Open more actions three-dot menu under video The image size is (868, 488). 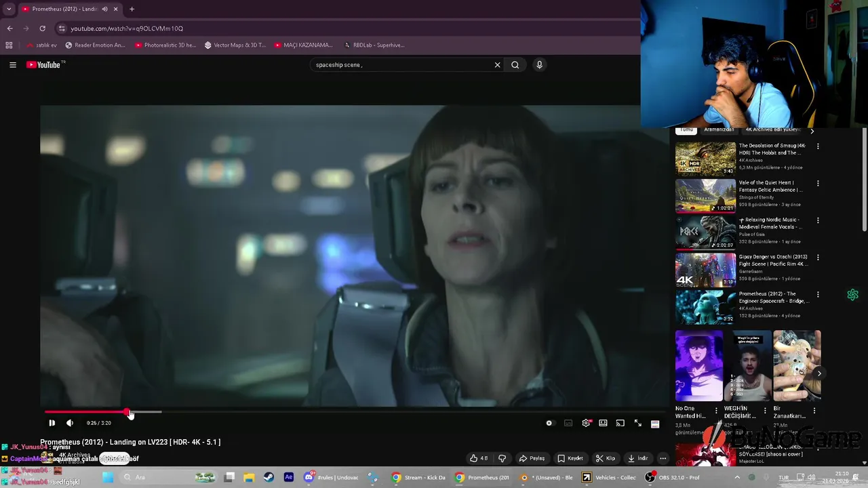pos(663,458)
